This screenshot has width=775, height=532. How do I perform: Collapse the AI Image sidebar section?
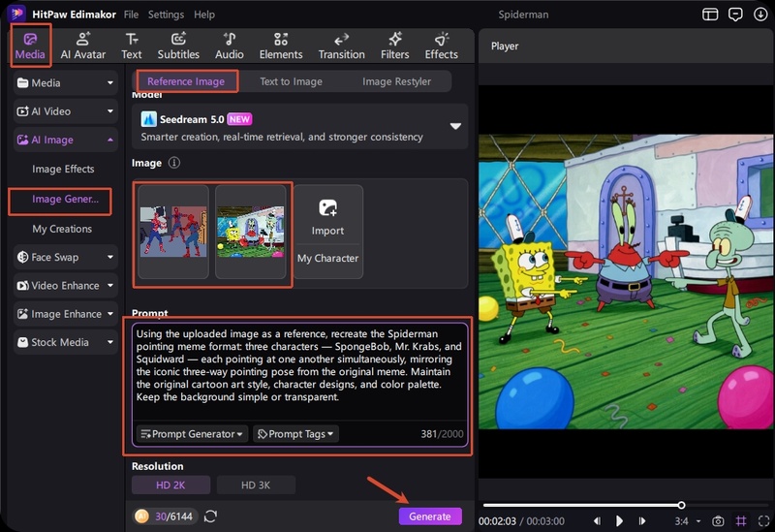(65, 140)
